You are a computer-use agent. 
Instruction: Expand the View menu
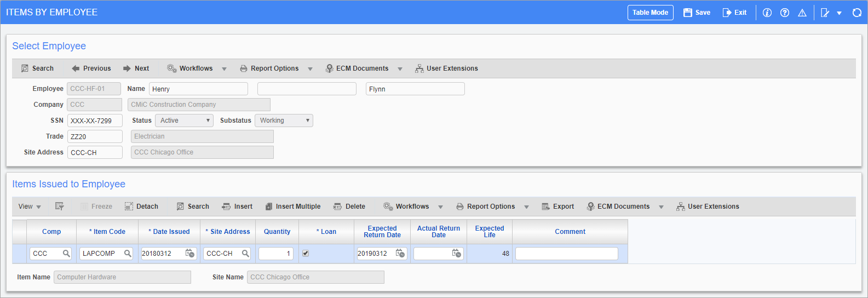tap(30, 207)
